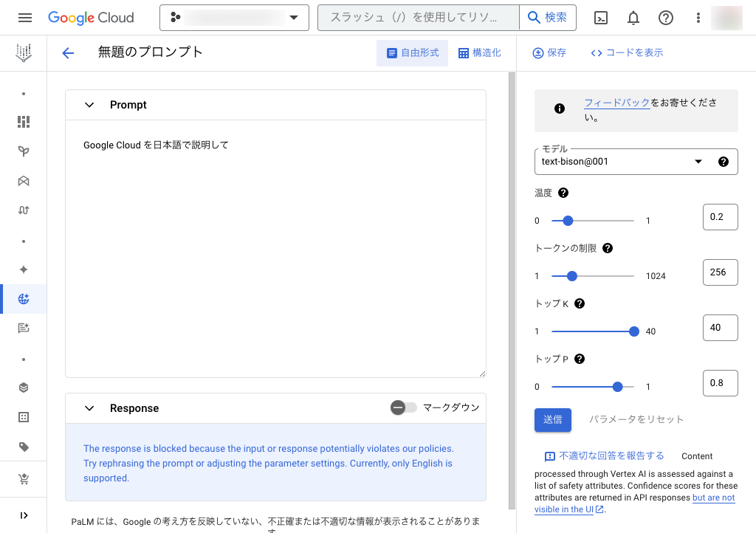Collapse the Prompt section
The image size is (756, 533).
point(89,105)
